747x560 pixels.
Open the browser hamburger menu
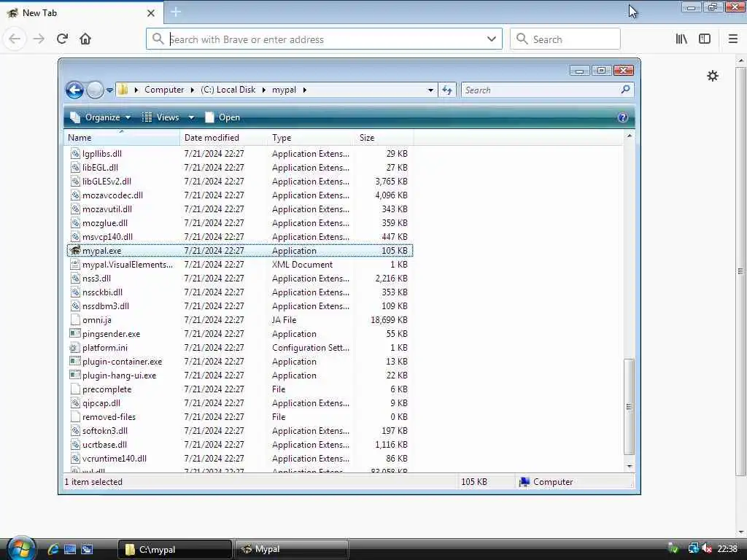pyautogui.click(x=733, y=39)
